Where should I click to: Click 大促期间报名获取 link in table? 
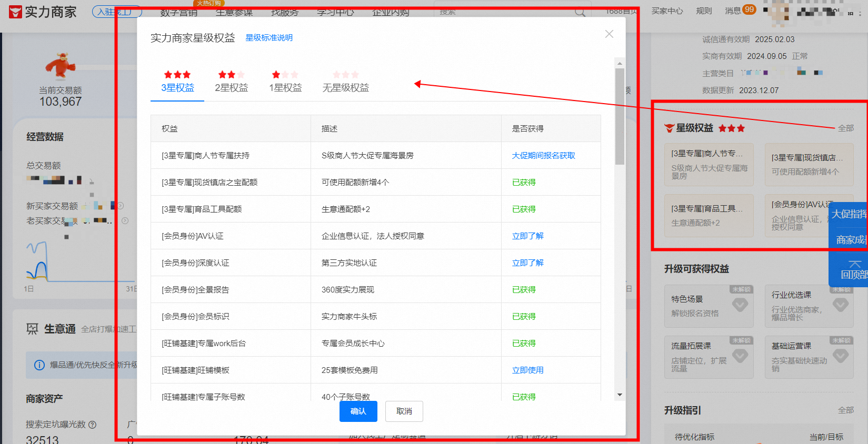(x=543, y=156)
